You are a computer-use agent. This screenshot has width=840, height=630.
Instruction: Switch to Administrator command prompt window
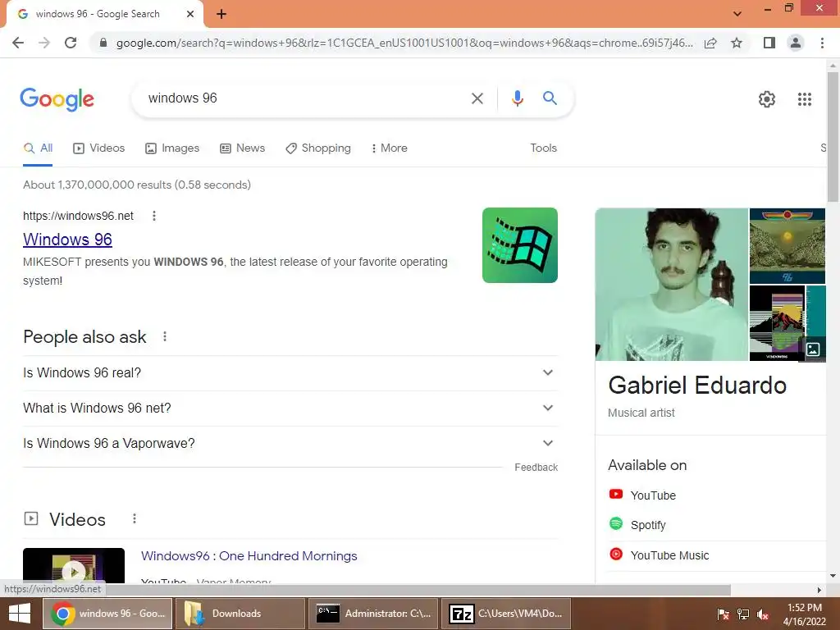tap(373, 614)
